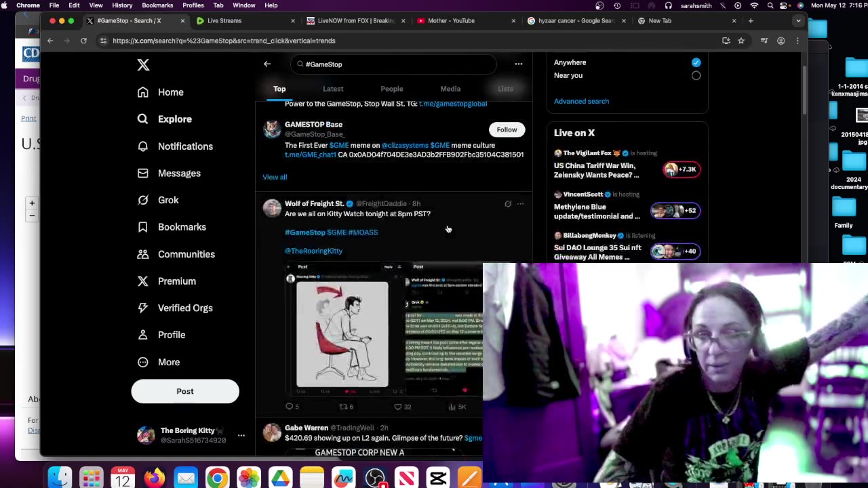View post analytics showing 5K

(457, 407)
